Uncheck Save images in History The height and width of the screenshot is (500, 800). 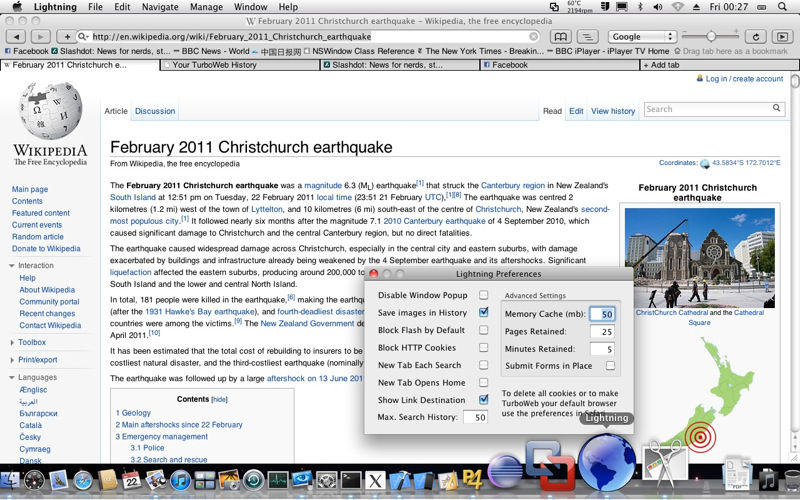483,312
